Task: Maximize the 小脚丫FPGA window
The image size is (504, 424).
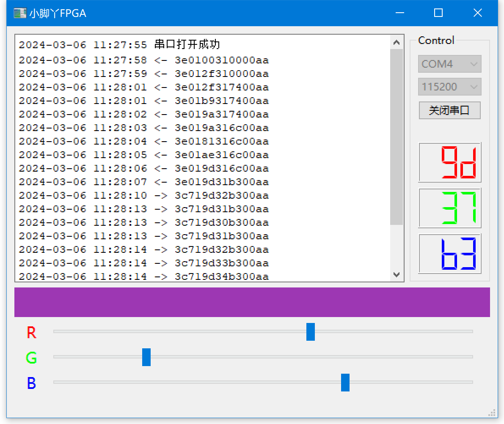Action: pos(438,13)
